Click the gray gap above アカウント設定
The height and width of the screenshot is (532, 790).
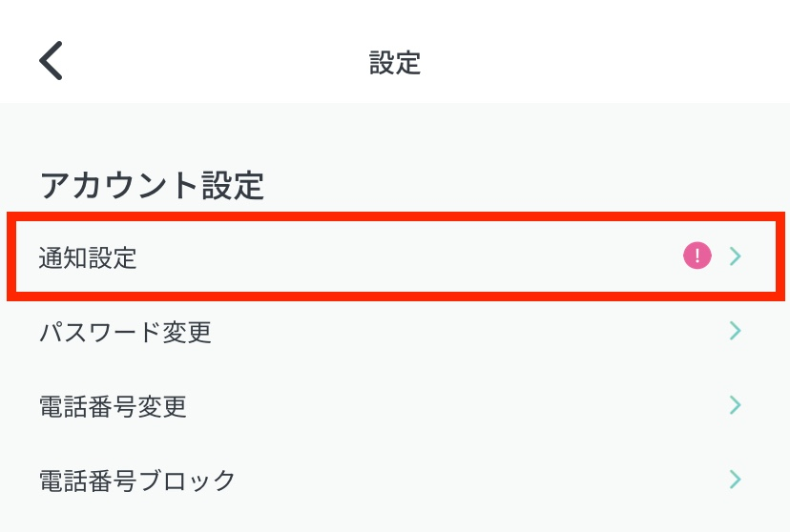click(395, 129)
